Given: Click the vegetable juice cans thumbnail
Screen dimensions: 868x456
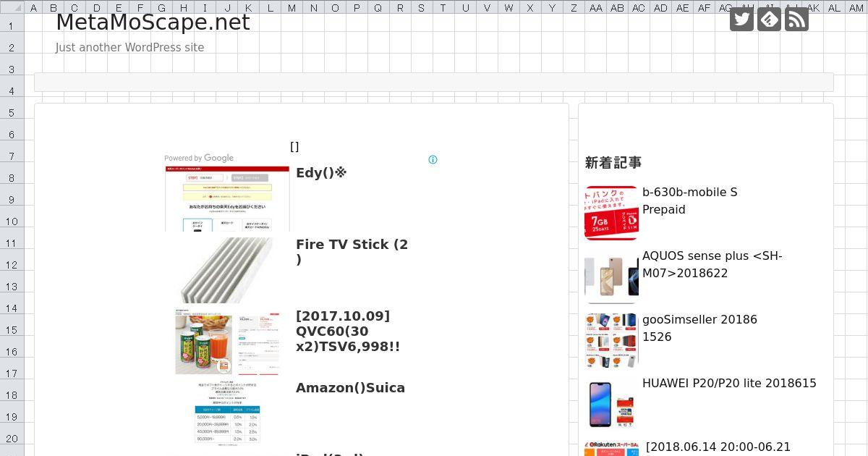Looking at the screenshot, I should 227,342.
